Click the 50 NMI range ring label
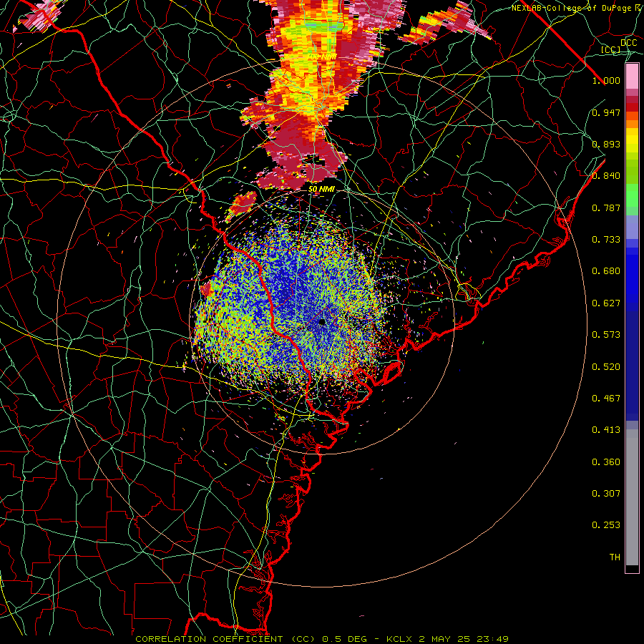Screen dimensions: 644x644 (321, 190)
